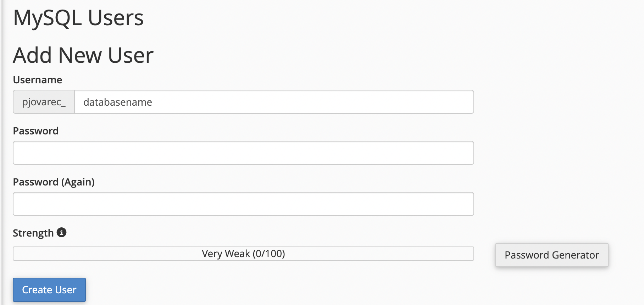Click the blank area right of databasename text

tap(312, 102)
